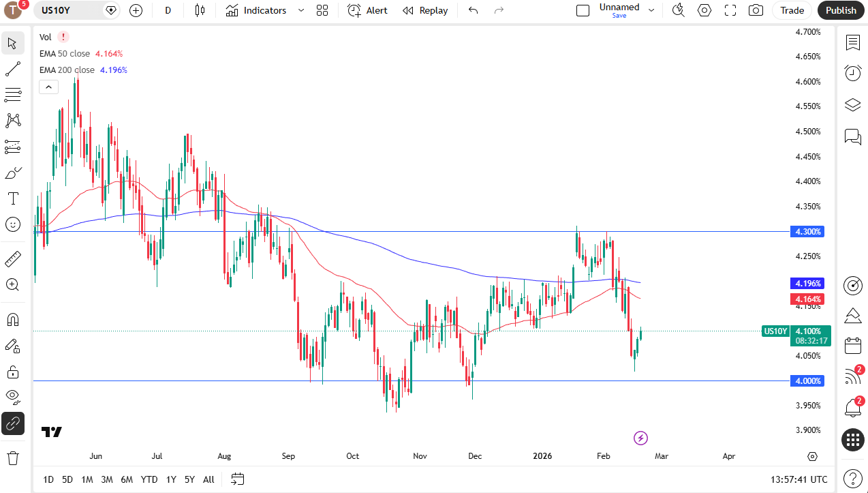Open the go to date calendar

237,479
